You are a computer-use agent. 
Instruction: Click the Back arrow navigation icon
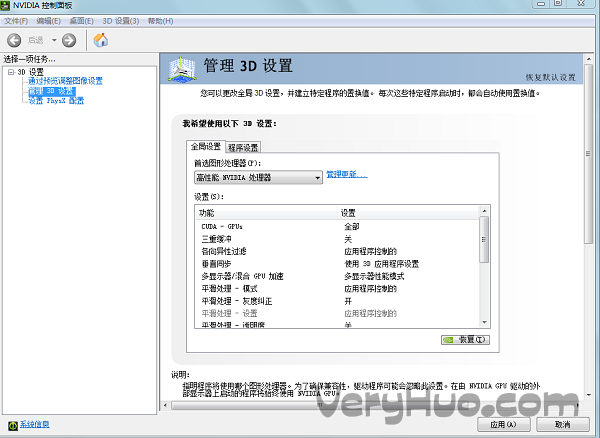[x=14, y=40]
